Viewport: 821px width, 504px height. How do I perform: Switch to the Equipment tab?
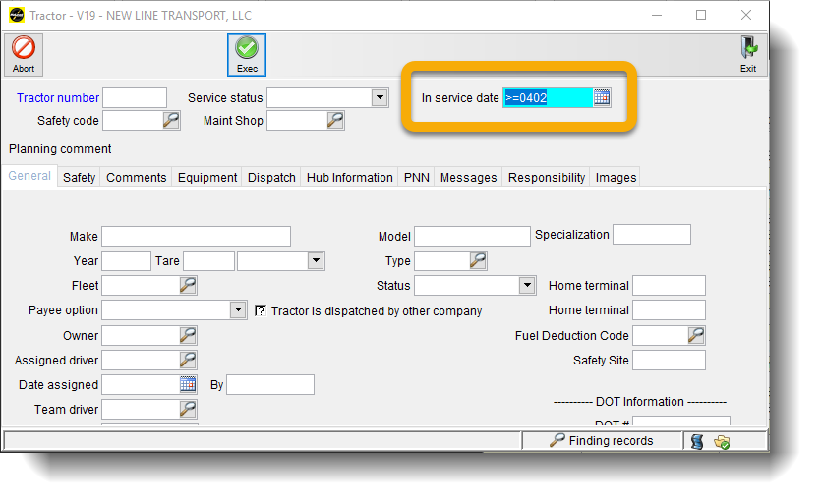click(207, 178)
